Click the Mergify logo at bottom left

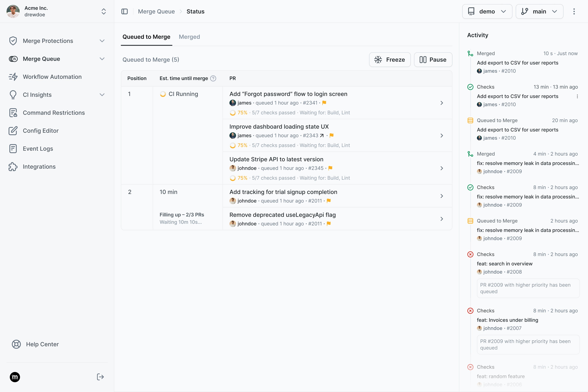(15, 377)
